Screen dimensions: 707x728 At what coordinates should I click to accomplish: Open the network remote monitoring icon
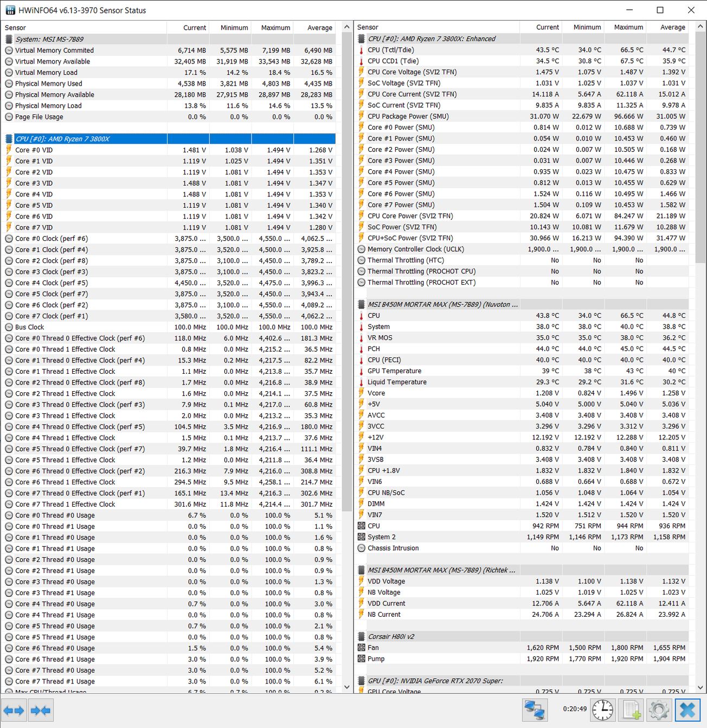(x=535, y=710)
